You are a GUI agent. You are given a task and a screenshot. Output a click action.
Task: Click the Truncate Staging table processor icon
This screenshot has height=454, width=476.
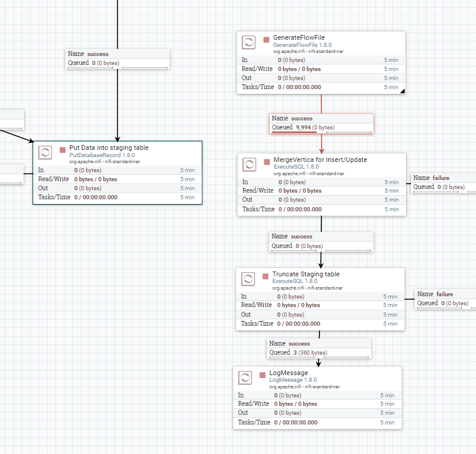click(248, 279)
